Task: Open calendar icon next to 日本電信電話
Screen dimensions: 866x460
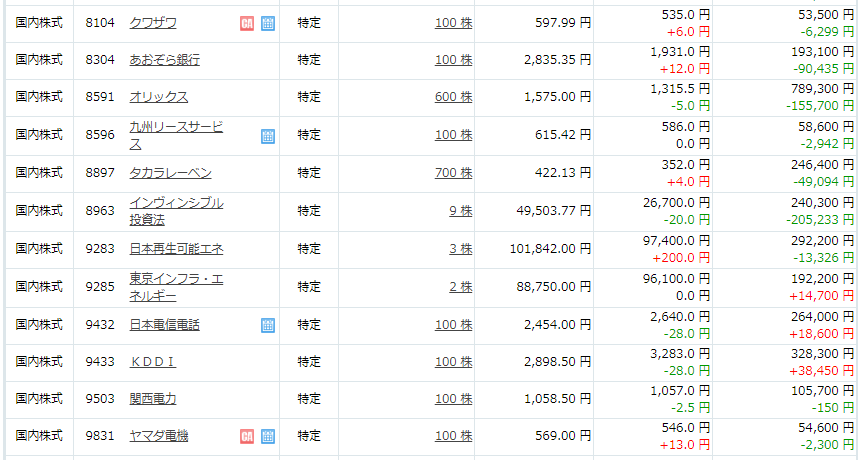Action: [268, 325]
